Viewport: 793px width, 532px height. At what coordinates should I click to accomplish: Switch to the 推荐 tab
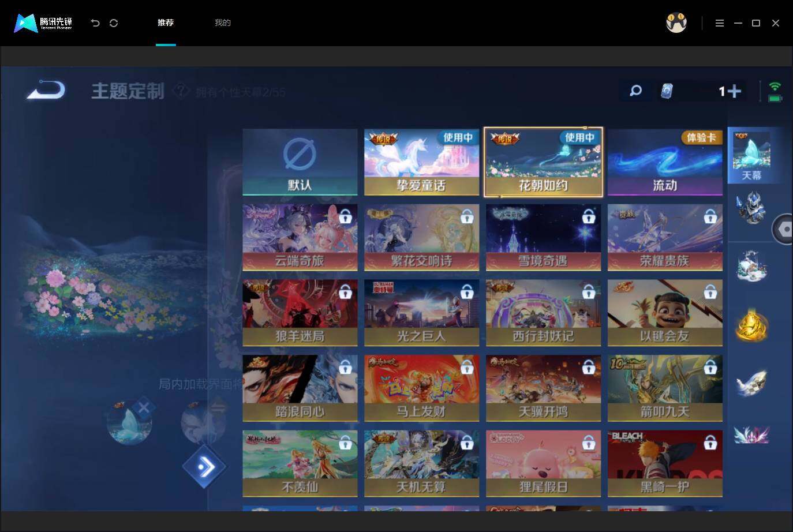166,23
